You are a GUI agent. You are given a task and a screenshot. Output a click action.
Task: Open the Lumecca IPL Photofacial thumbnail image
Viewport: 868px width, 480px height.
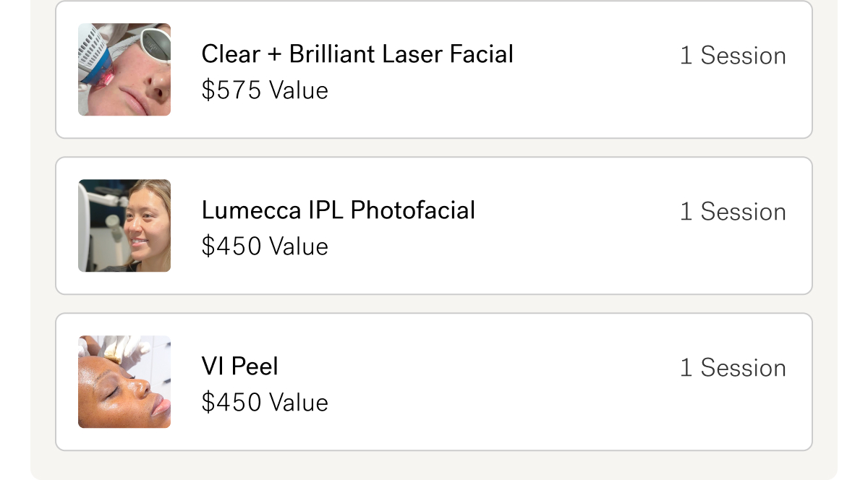pyautogui.click(x=124, y=226)
